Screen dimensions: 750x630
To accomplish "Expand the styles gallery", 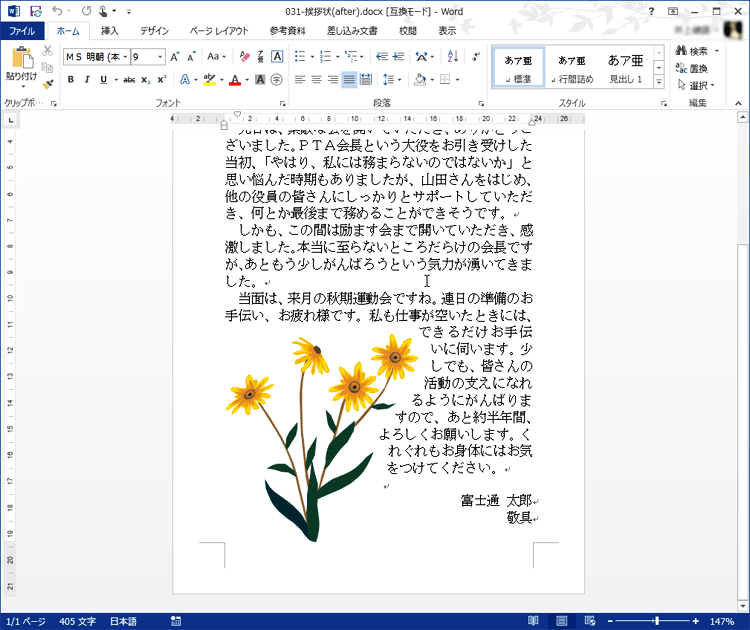I will [659, 82].
